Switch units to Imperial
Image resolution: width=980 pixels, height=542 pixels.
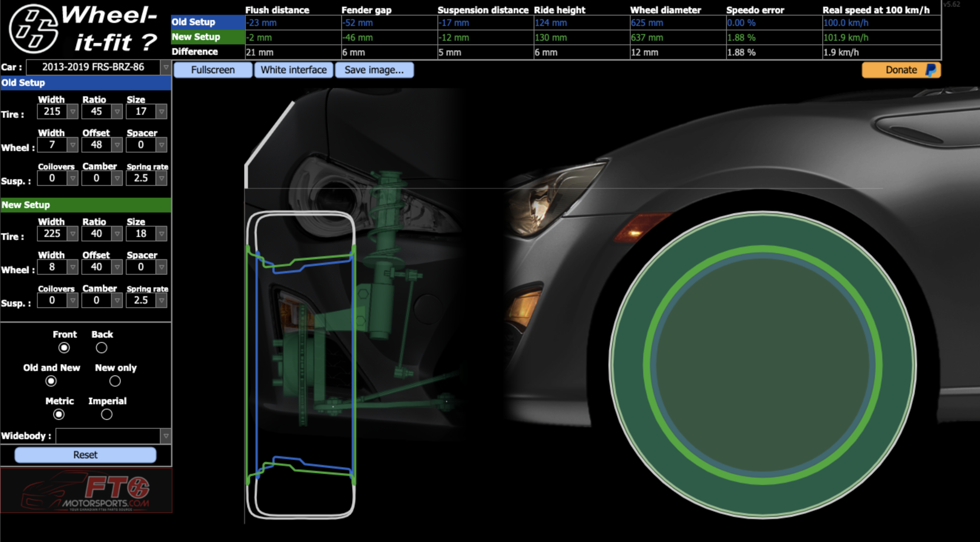point(107,414)
